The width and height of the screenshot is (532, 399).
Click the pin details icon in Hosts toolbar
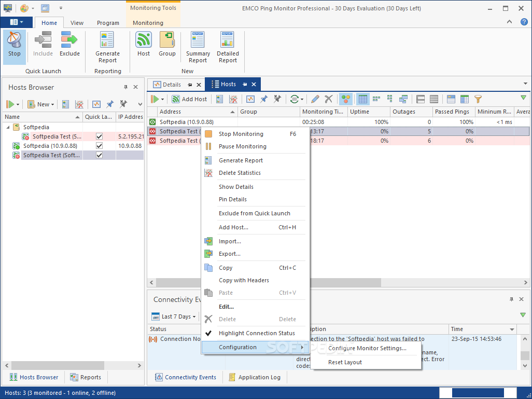pos(263,99)
